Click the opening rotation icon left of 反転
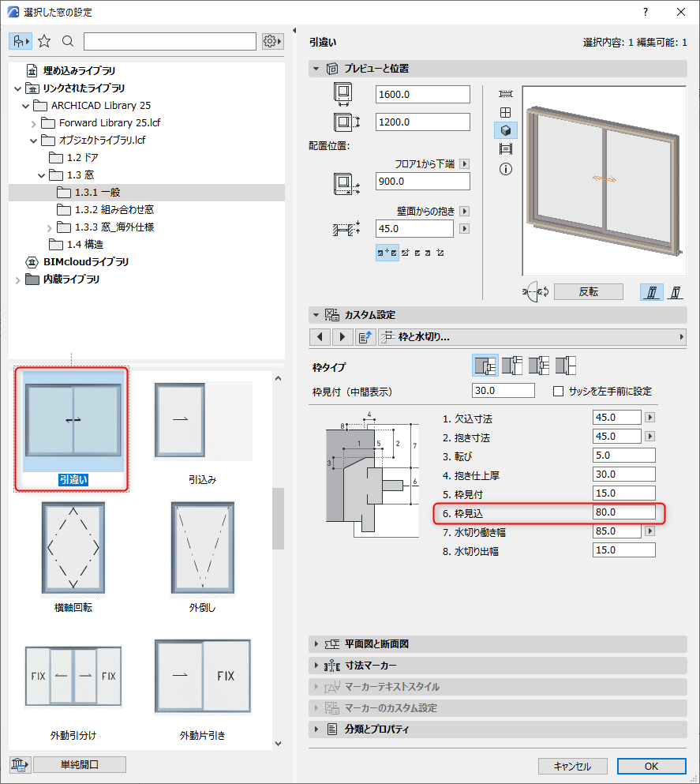Screen dimensions: 700x784 coord(536,292)
